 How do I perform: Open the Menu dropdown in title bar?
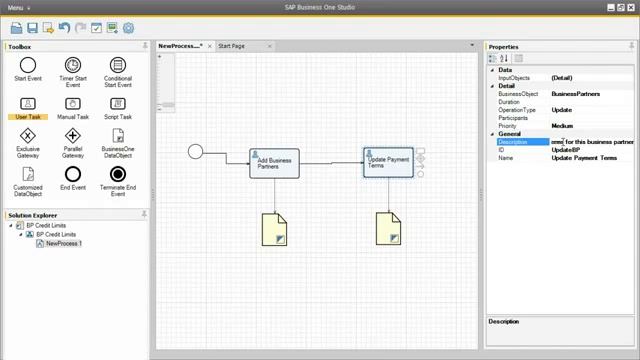click(19, 8)
